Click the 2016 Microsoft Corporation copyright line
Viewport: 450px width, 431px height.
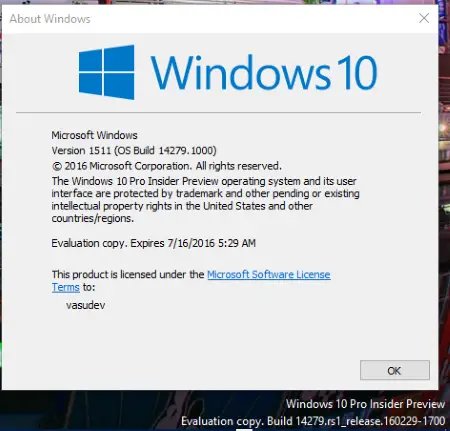(x=167, y=166)
